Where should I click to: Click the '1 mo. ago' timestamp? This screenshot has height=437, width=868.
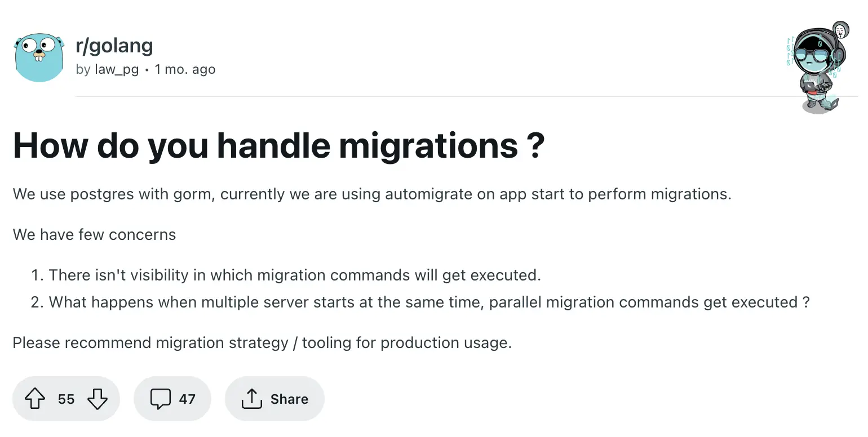[185, 70]
